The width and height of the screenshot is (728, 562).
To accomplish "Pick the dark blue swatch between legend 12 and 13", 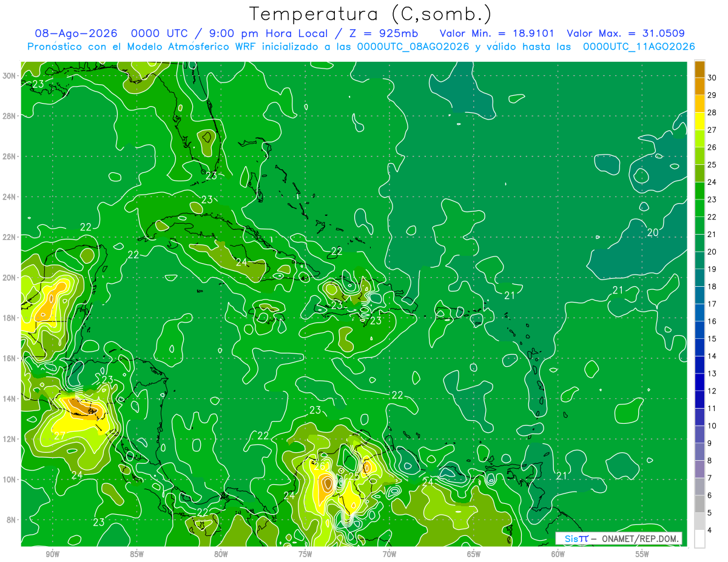I will pos(699,382).
